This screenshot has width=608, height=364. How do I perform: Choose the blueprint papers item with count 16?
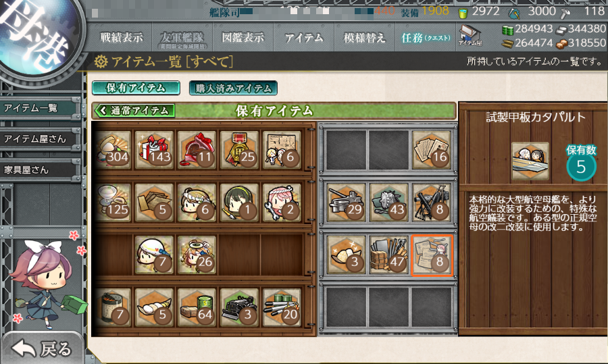tap(432, 150)
